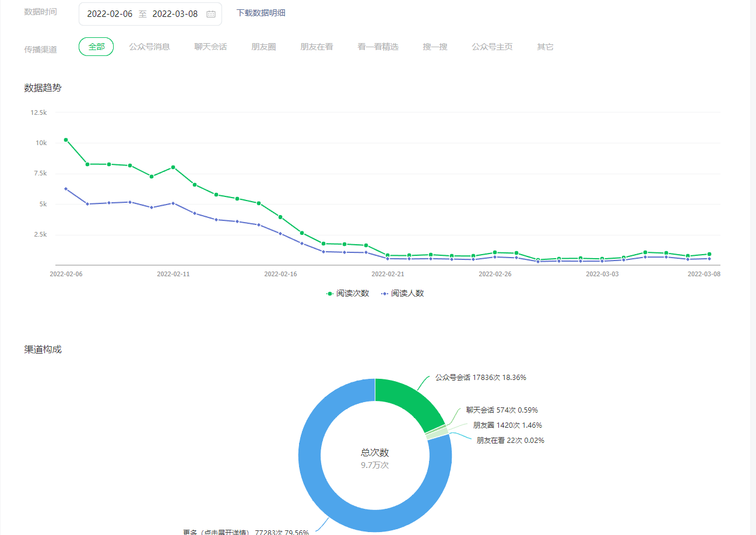Toggle 阅读次数 legend series

(x=348, y=294)
